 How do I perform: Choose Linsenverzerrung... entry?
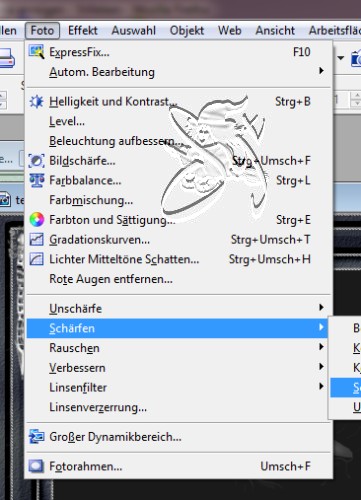tap(180, 407)
